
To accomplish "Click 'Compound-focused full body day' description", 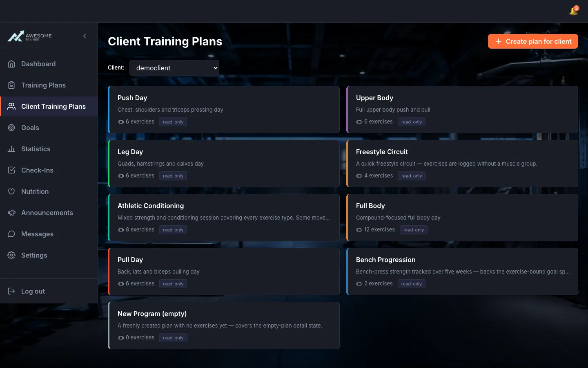I will pyautogui.click(x=398, y=218).
